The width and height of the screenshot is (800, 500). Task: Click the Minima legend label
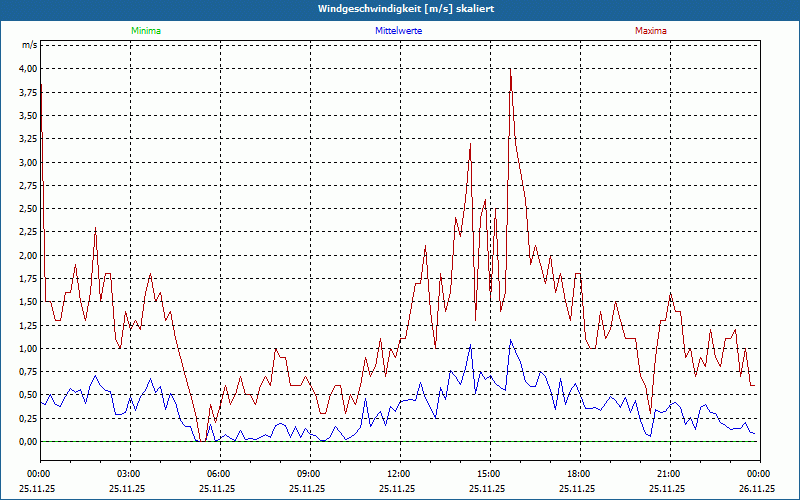(145, 31)
